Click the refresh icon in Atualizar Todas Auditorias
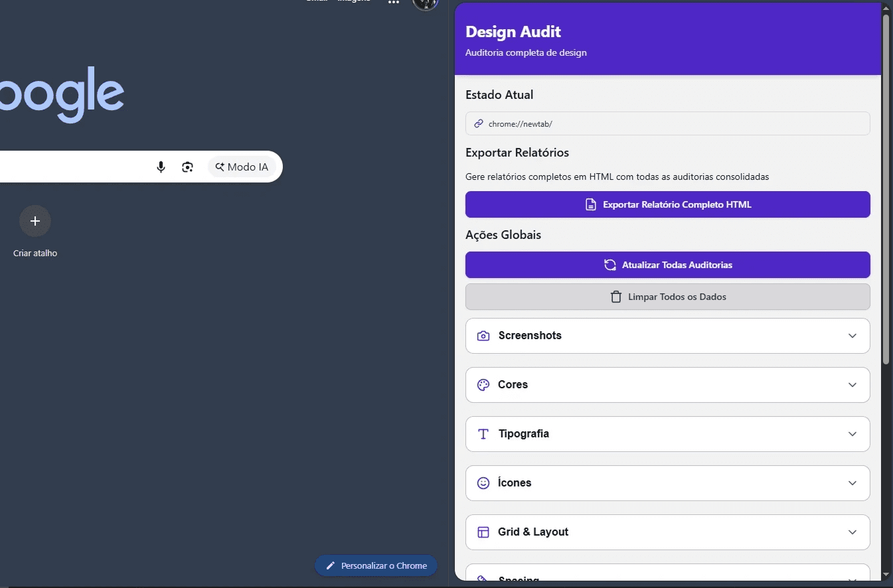The image size is (893, 588). pyautogui.click(x=610, y=265)
